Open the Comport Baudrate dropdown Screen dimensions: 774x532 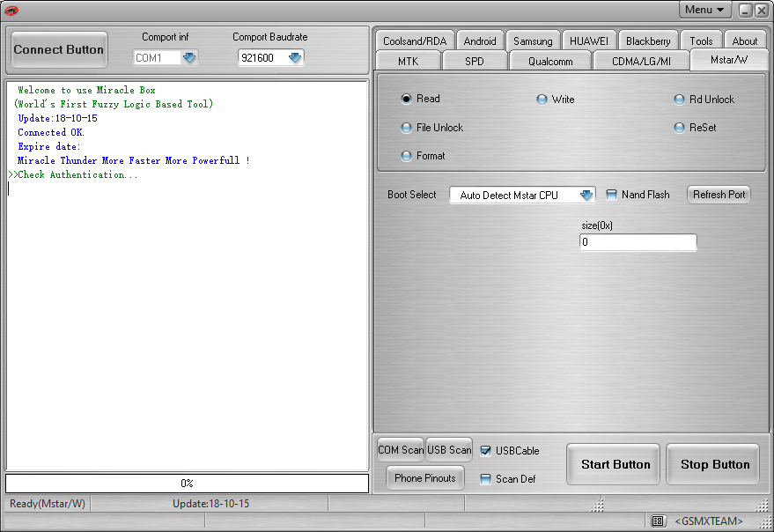point(293,56)
